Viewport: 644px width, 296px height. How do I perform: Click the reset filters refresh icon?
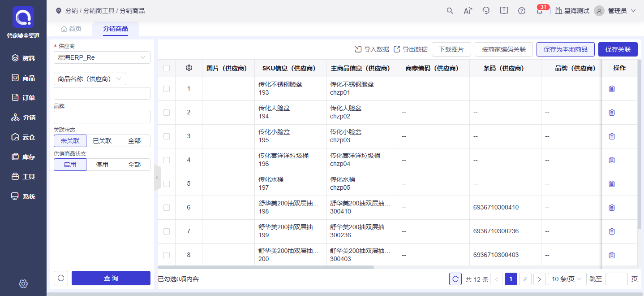click(x=61, y=278)
